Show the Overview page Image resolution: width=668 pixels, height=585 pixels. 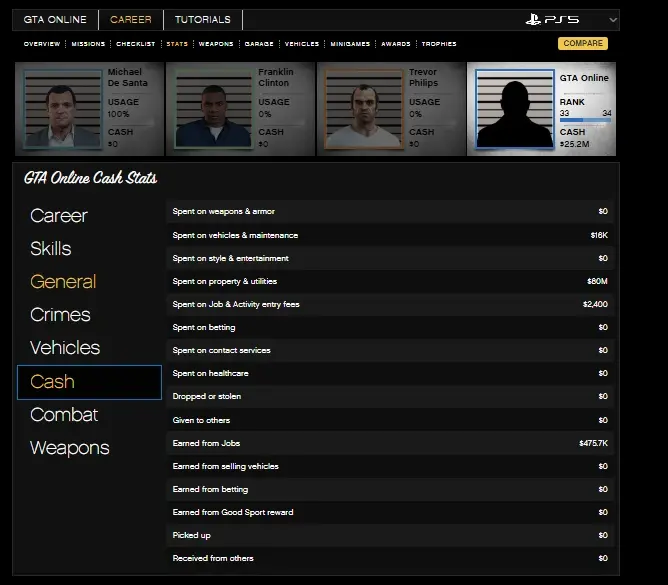click(x=42, y=44)
